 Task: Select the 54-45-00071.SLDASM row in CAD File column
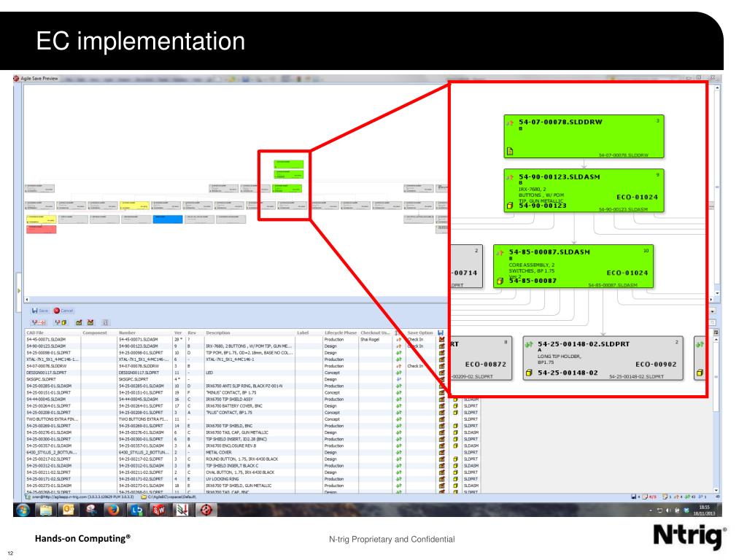[x=44, y=340]
